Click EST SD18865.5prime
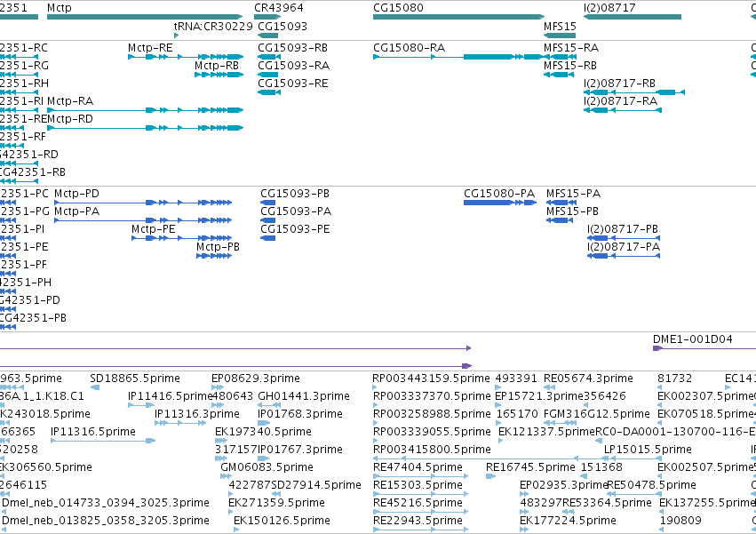The image size is (756, 534). 135,379
